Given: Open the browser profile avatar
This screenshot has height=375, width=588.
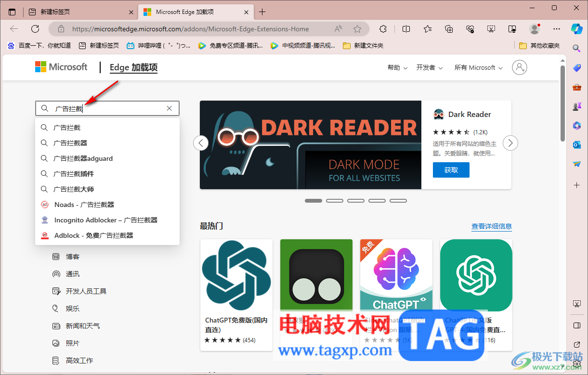Looking at the screenshot, I should click(535, 29).
